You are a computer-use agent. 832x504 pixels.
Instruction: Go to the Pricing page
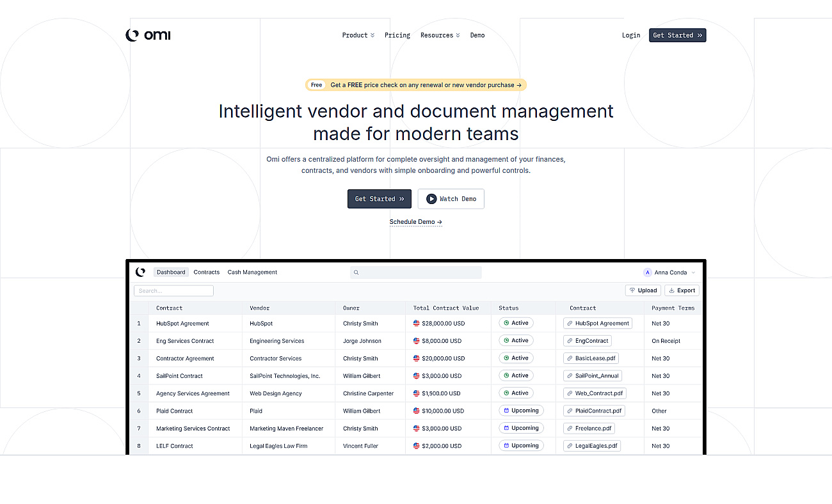[397, 35]
